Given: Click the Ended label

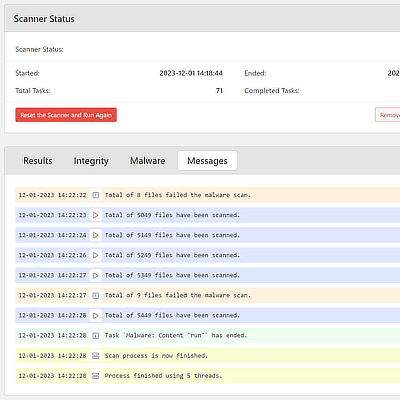Looking at the screenshot, I should tap(255, 73).
